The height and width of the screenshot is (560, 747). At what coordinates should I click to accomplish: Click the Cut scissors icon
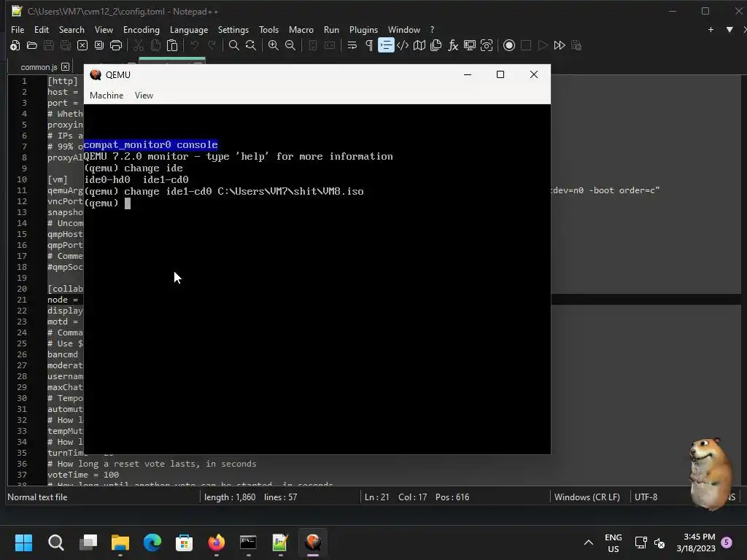click(139, 45)
